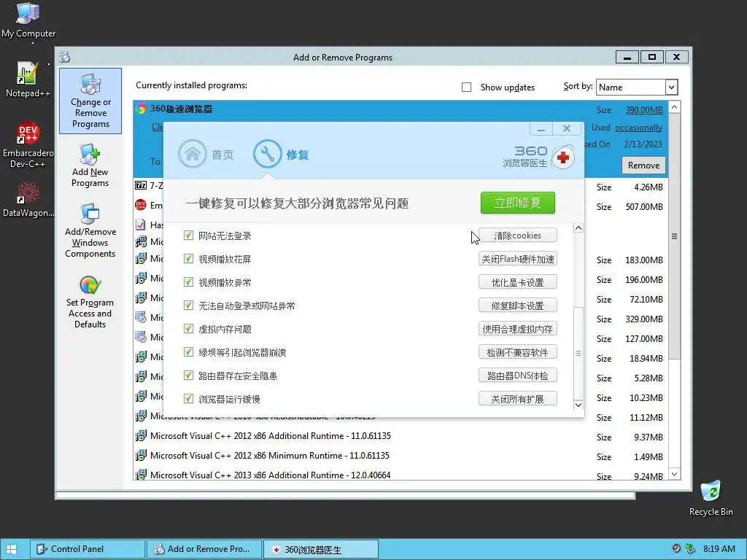Click scroll-up arrow of the programs list

click(x=674, y=107)
